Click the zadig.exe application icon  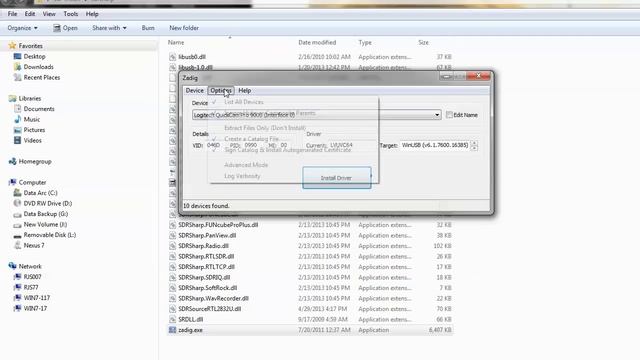172,330
